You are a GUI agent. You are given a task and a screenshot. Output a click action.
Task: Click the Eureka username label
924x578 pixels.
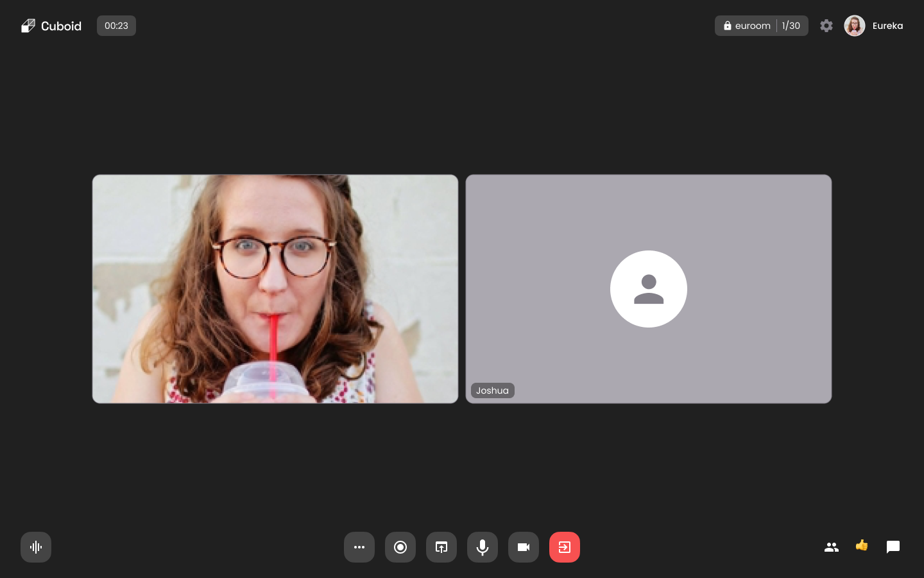point(887,26)
